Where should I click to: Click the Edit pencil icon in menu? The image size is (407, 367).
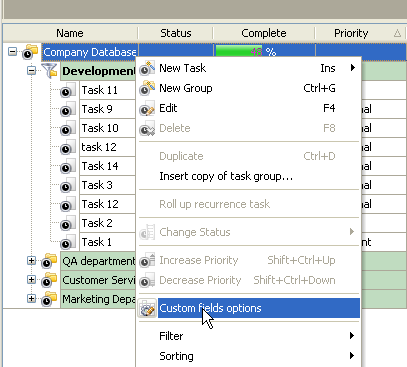click(147, 109)
